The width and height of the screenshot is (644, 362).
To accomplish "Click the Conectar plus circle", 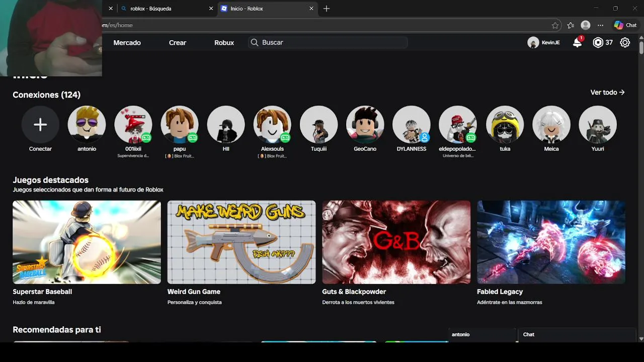I will (x=40, y=125).
